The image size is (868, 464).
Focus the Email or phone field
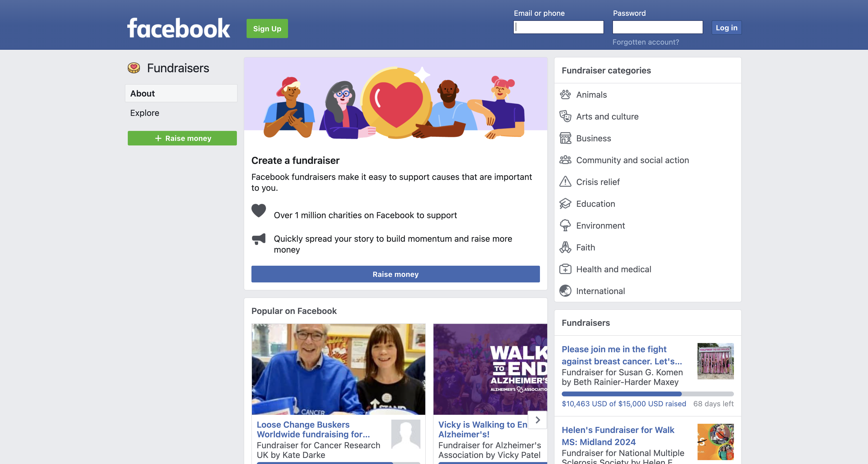tap(558, 27)
